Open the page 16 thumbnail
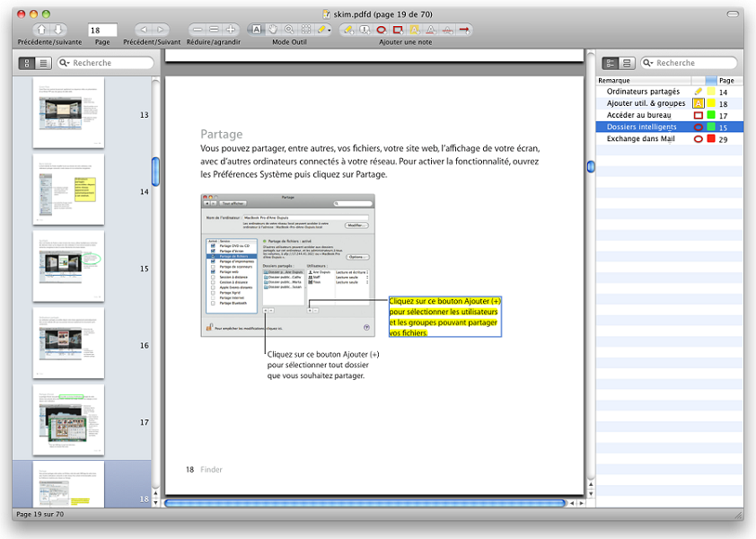The width and height of the screenshot is (756, 539). 69,345
